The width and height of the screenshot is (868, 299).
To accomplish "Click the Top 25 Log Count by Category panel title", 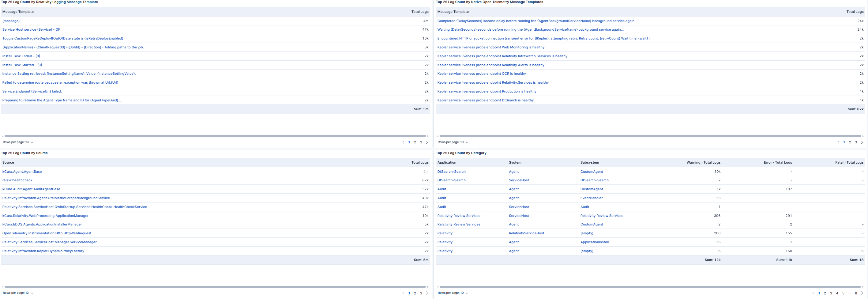I will tap(461, 153).
